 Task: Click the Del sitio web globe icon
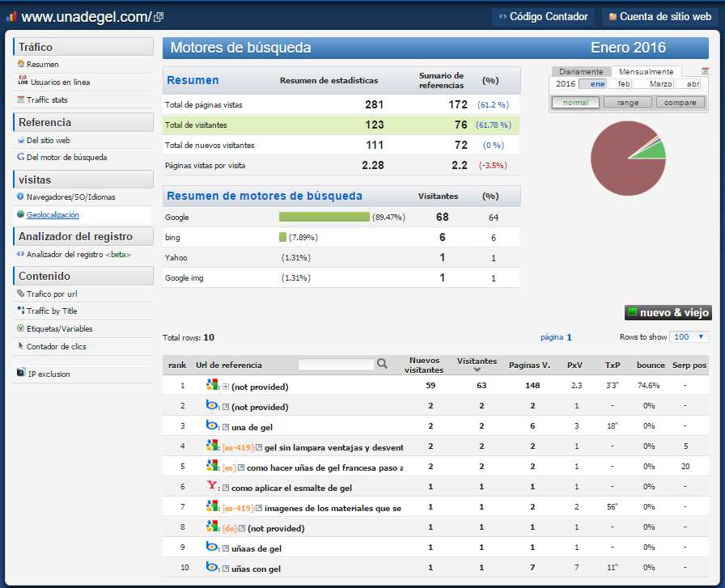point(21,140)
